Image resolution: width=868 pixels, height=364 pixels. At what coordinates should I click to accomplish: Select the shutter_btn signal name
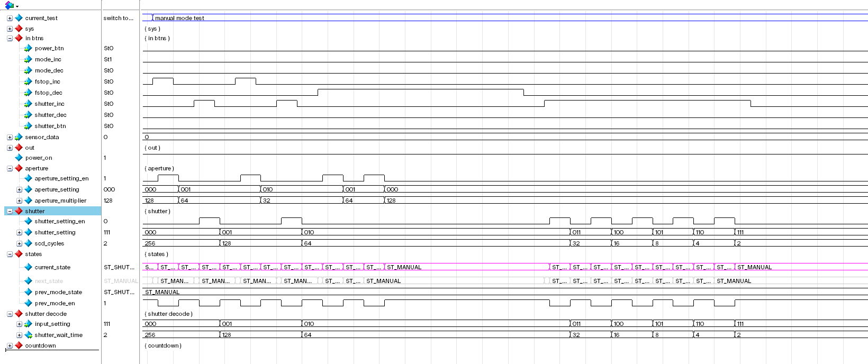click(x=50, y=126)
